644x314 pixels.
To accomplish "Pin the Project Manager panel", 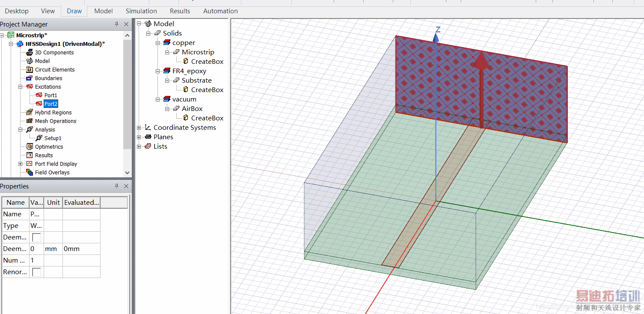I will coord(116,24).
